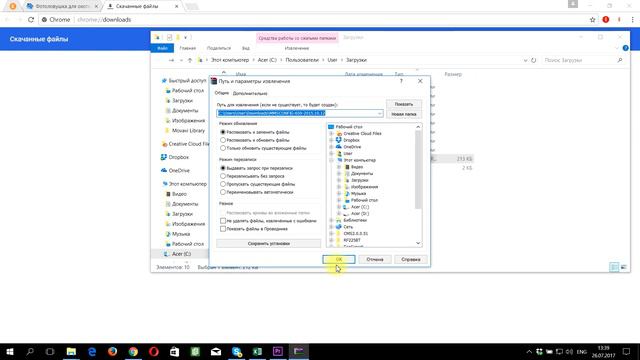Select Рабочий стол root in dialog tree
This screenshot has width=640, height=360.
(345, 127)
